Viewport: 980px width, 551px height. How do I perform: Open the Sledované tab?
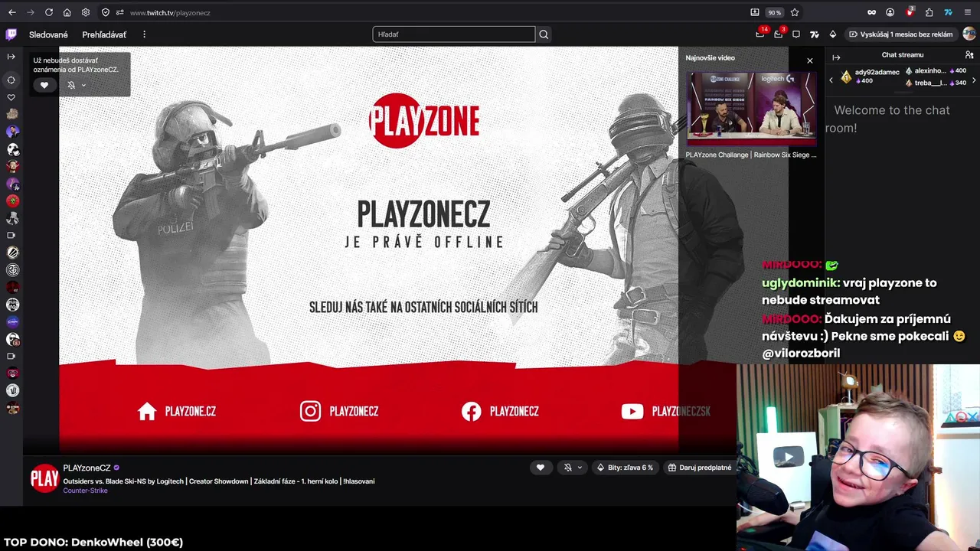tap(48, 34)
